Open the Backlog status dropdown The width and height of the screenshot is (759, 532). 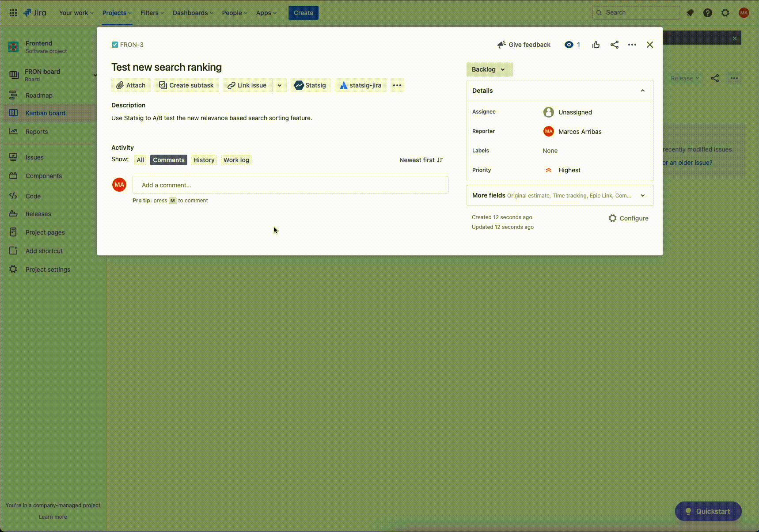(489, 69)
